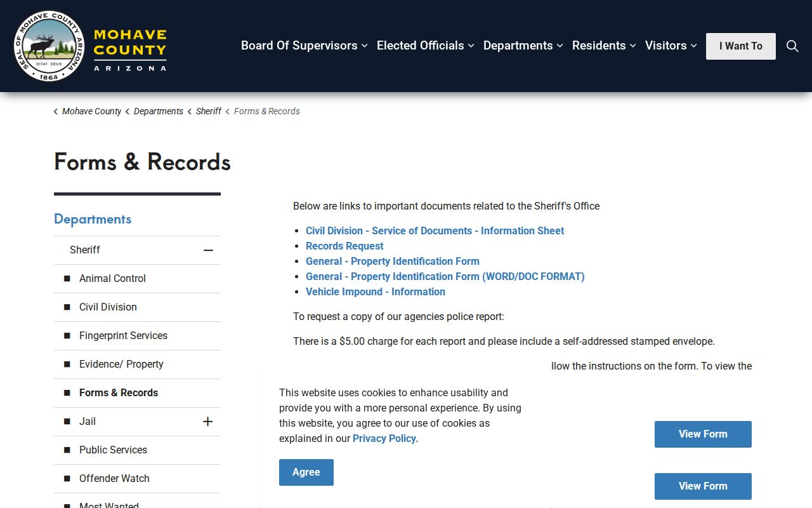This screenshot has width=812, height=508.
Task: Select Forms & Records in sidebar
Action: [119, 393]
